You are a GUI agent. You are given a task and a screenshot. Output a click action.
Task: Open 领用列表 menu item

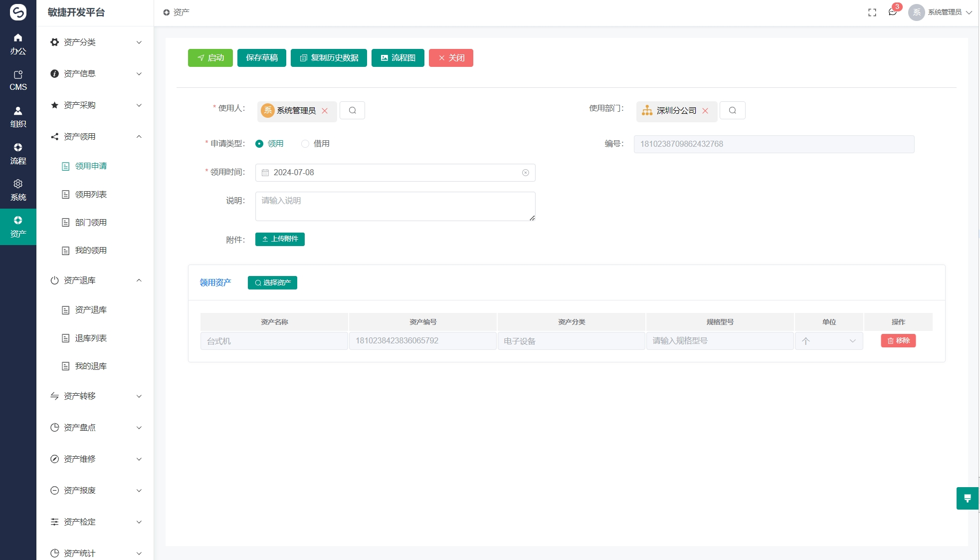[91, 195]
